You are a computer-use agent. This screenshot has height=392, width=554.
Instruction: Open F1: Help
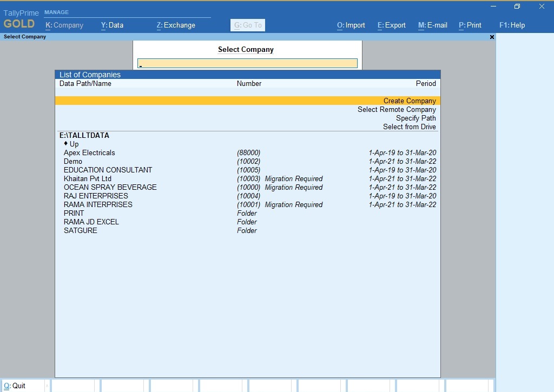point(512,25)
